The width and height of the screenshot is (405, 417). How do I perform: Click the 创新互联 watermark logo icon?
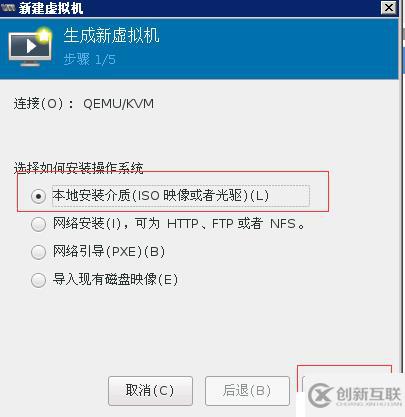(x=320, y=395)
